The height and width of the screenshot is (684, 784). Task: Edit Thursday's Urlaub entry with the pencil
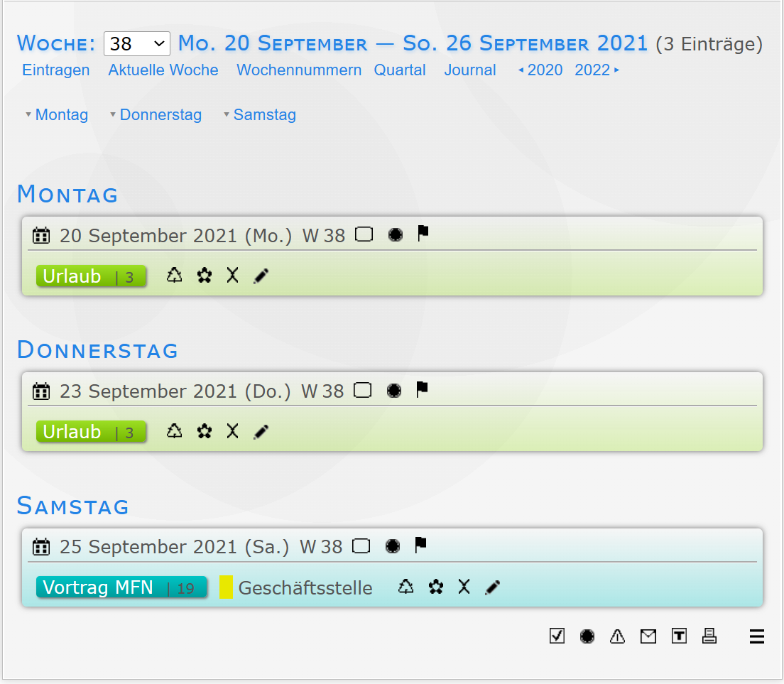[261, 431]
